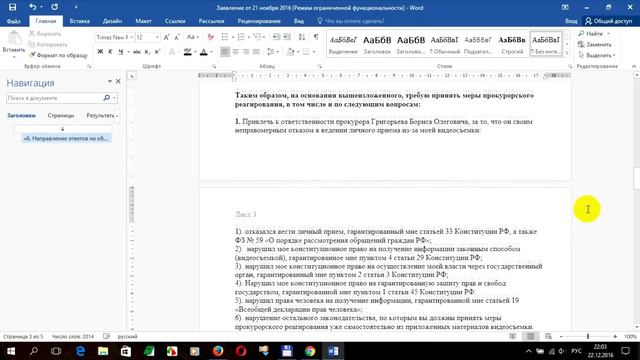Toggle italic К formatting
Viewport: 640px width, 360px height.
[x=110, y=52]
